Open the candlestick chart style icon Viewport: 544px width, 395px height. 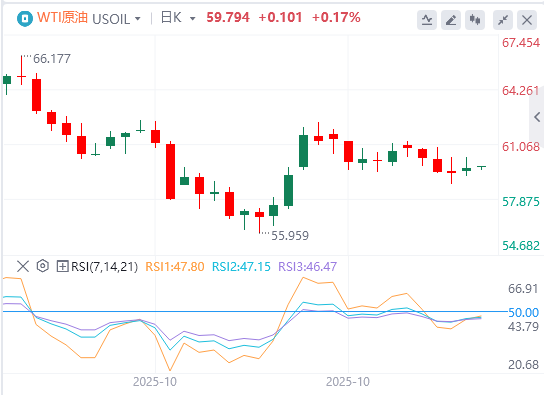pos(475,20)
